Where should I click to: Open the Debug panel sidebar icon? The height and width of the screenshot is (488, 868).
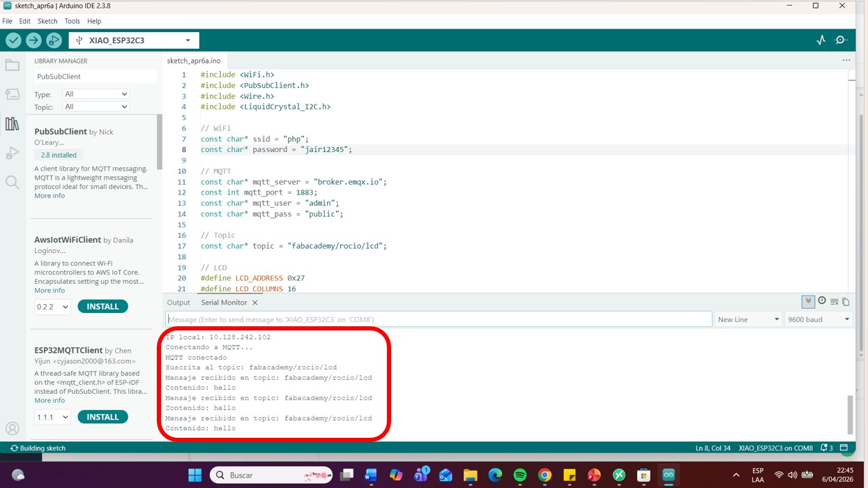12,153
